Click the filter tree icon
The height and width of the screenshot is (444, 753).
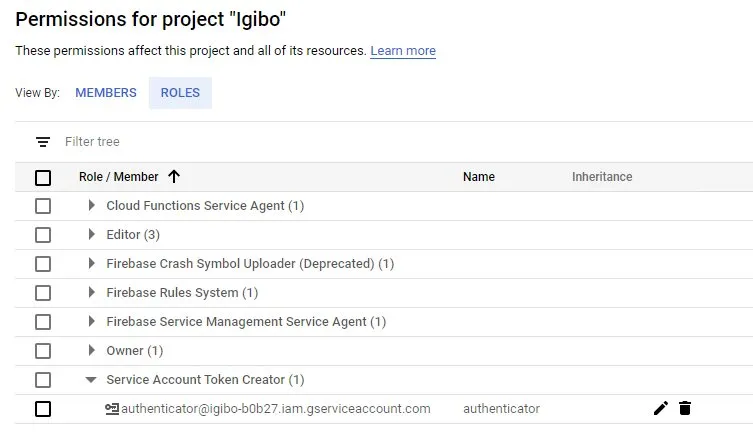(43, 142)
